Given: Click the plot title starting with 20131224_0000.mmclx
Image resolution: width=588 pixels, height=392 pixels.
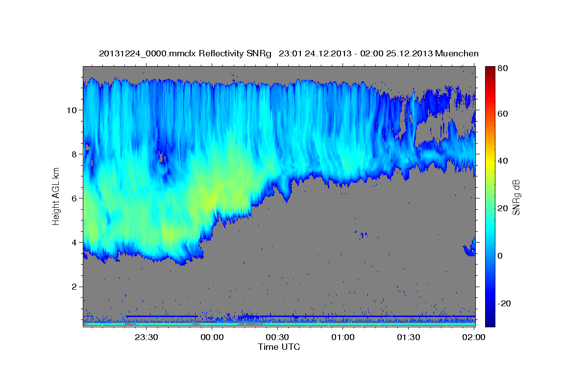Looking at the screenshot, I should pos(289,53).
